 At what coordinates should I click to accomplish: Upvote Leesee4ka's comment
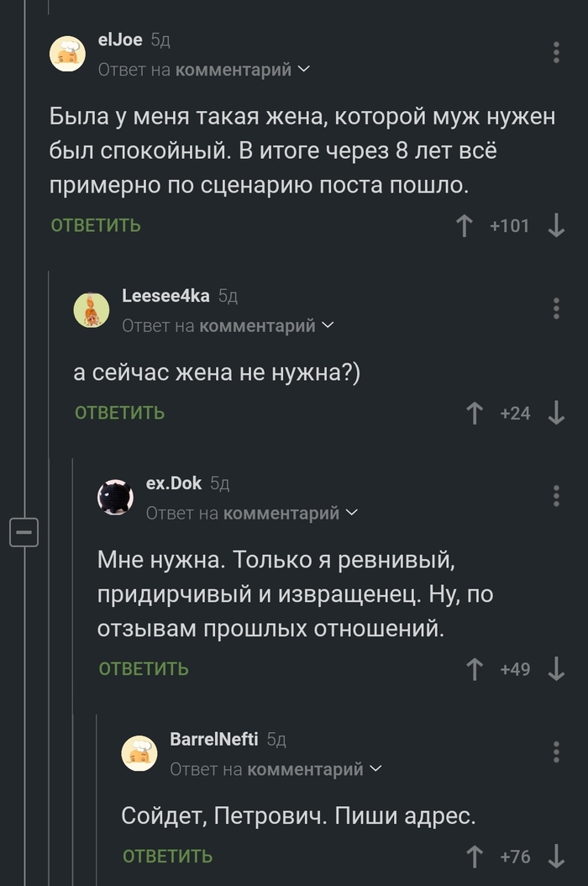pyautogui.click(x=475, y=413)
